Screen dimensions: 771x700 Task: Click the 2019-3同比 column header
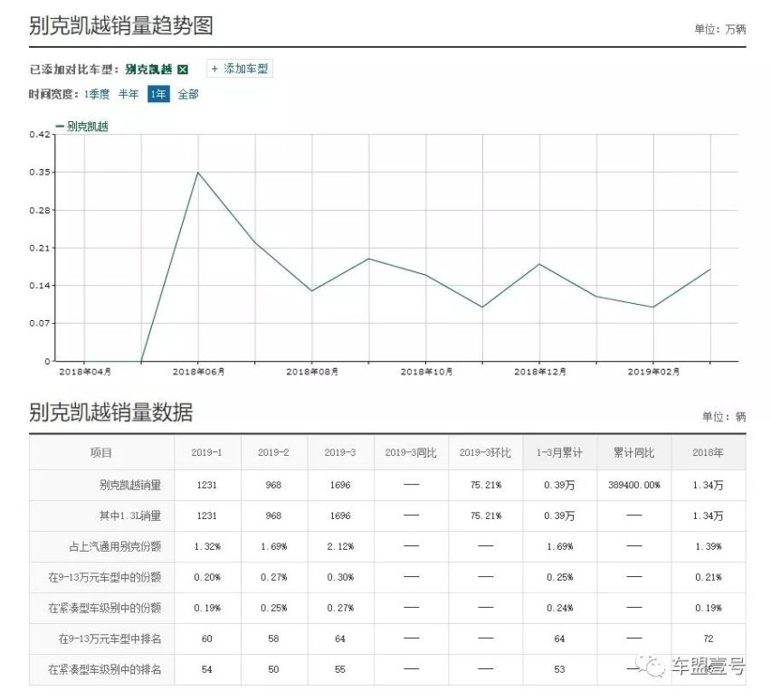tap(411, 452)
